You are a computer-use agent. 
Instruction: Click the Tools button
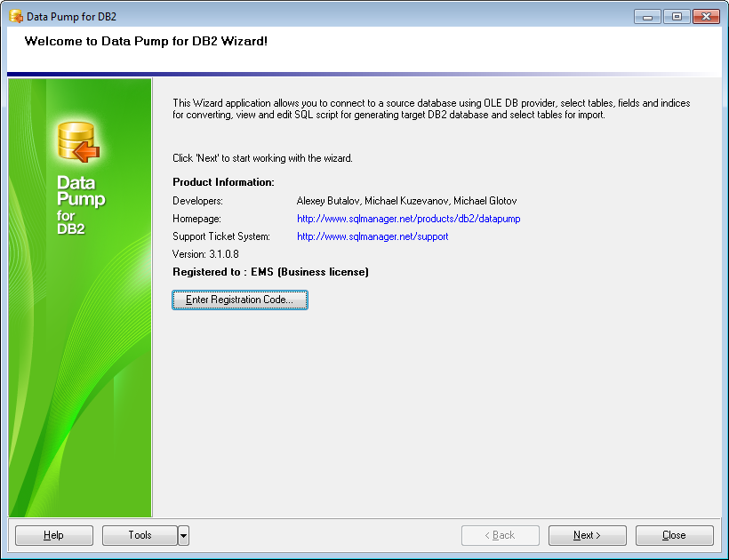tap(140, 535)
